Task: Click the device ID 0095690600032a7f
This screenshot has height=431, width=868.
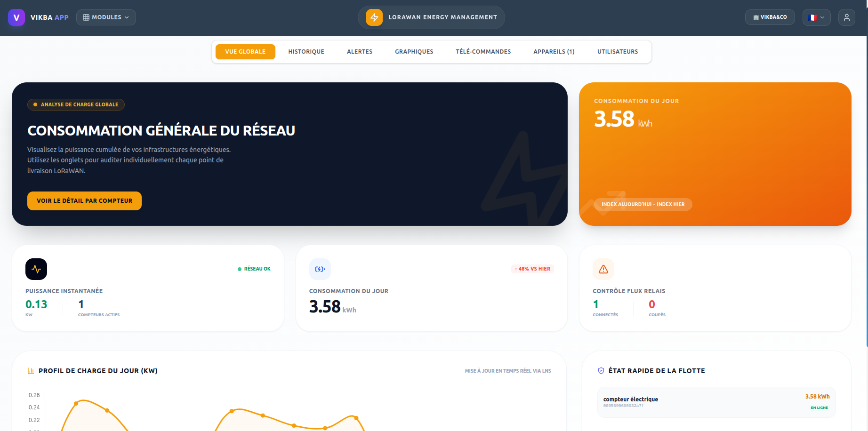Action: [x=623, y=406]
